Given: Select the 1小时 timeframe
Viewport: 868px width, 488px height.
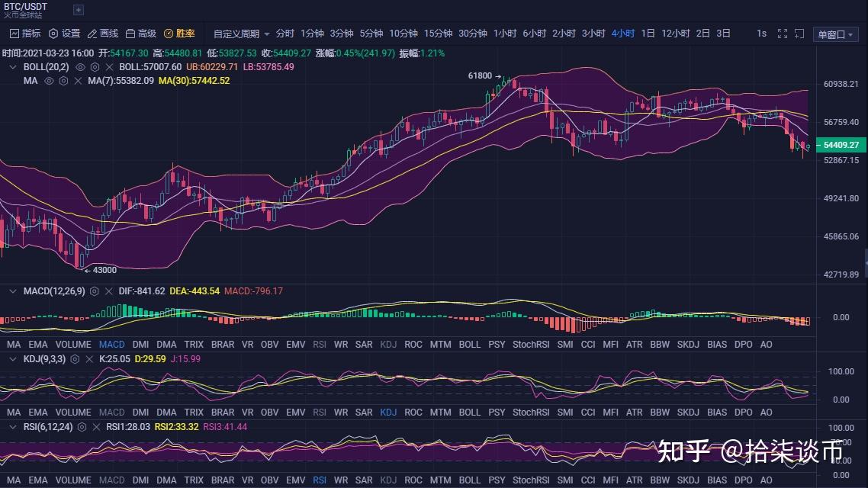Looking at the screenshot, I should click(x=504, y=34).
